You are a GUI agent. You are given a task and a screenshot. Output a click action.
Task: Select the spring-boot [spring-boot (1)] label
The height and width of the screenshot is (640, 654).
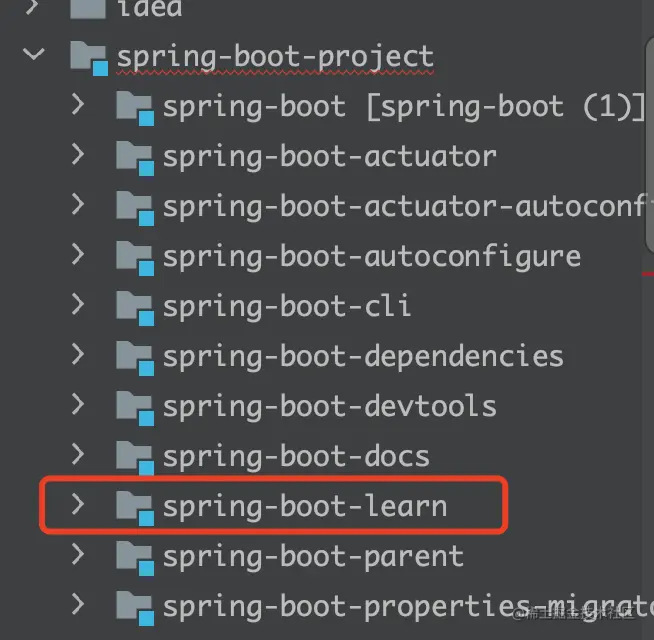[404, 108]
